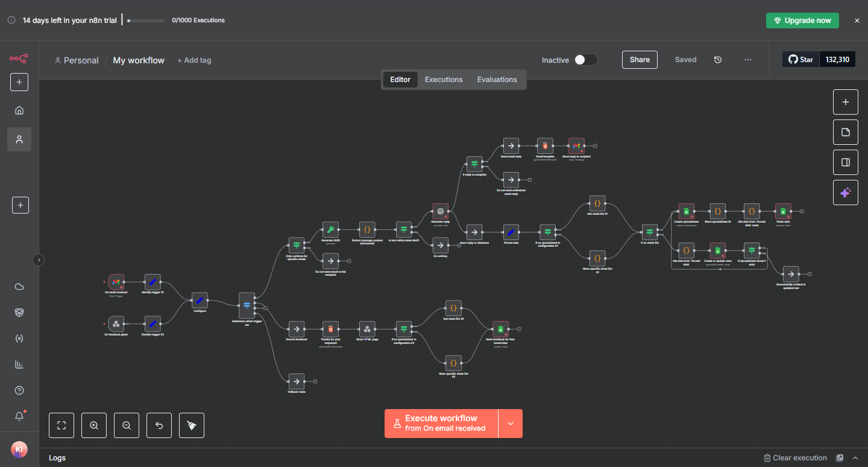
Task: Click the tidy up workflow broom icon
Action: [x=192, y=425]
